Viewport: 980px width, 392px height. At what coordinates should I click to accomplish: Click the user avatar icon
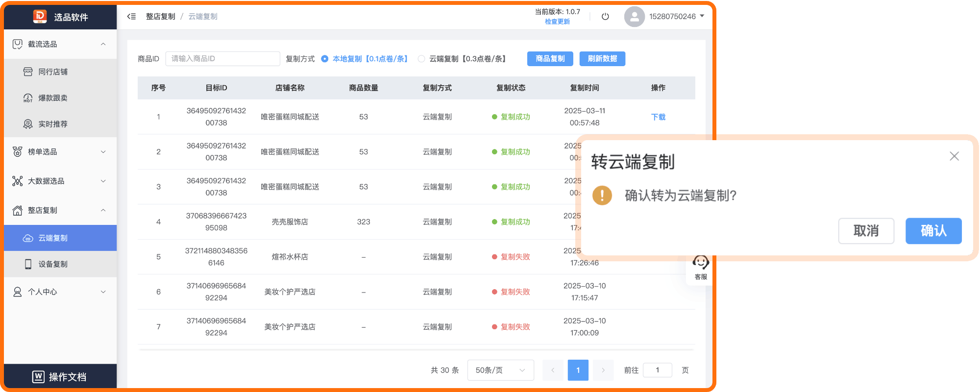pos(634,17)
